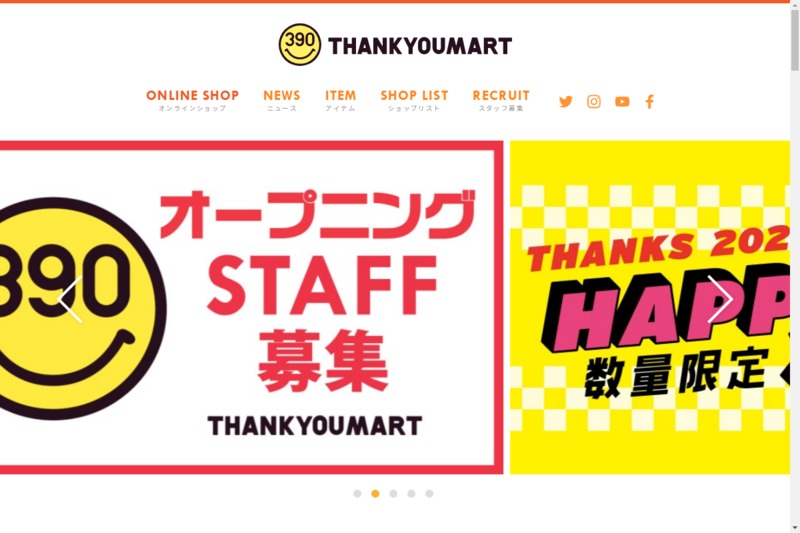Select the fifth carousel dot
This screenshot has height=533, width=800.
(x=429, y=493)
